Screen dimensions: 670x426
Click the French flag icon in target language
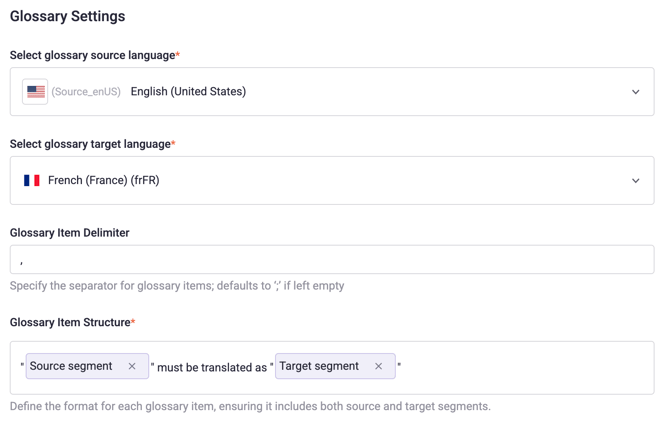(x=32, y=181)
